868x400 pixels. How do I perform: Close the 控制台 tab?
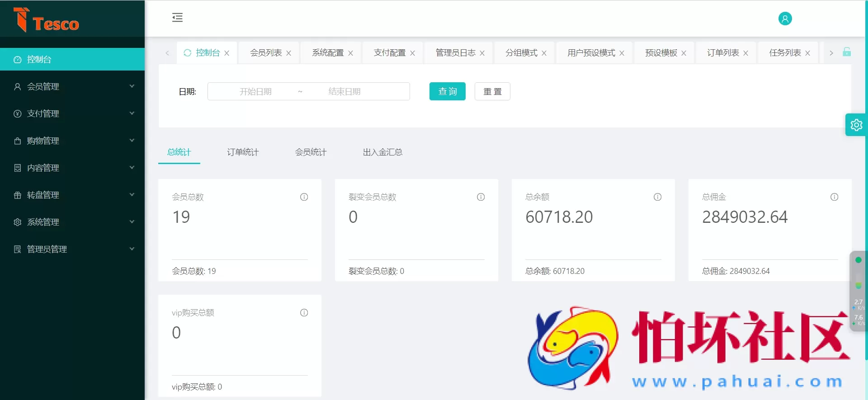coord(227,53)
